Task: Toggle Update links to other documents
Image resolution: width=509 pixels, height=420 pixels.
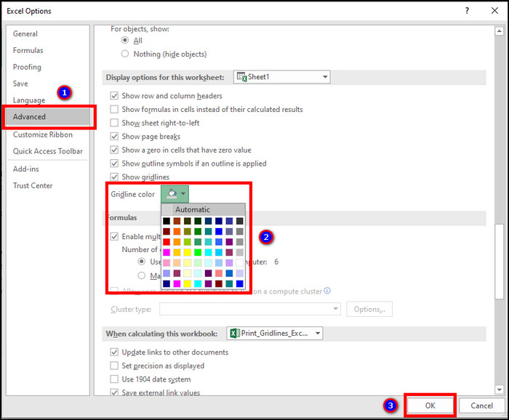Action: (x=114, y=352)
